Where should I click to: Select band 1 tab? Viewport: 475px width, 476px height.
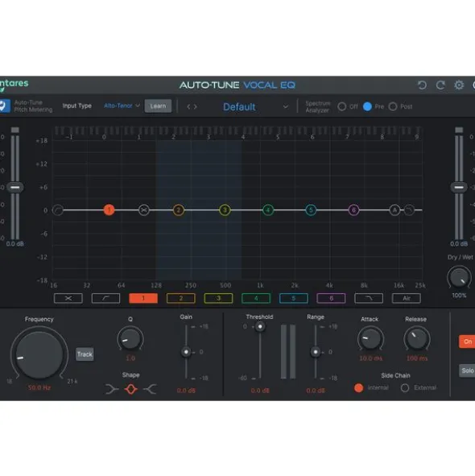[x=143, y=298]
